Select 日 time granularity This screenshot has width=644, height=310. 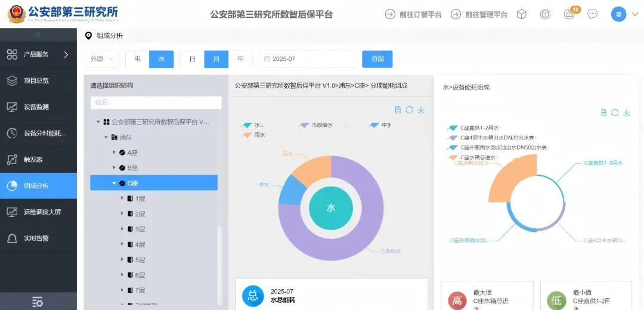[192, 58]
